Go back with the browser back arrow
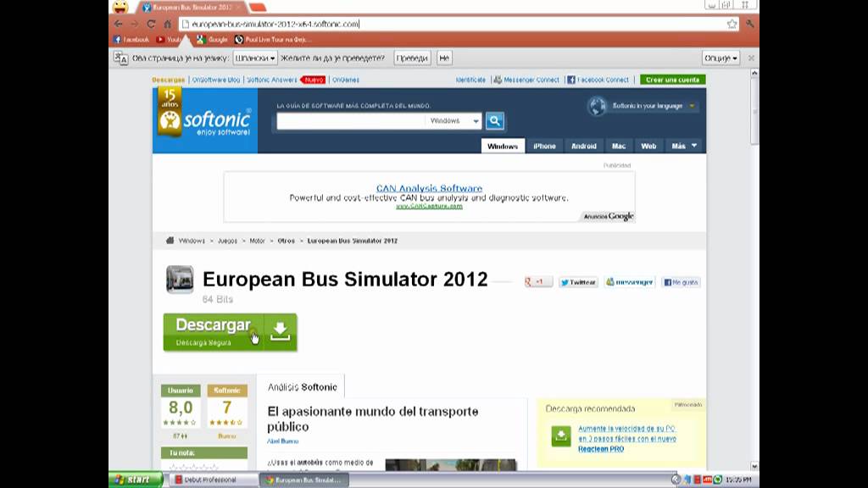 (x=118, y=24)
